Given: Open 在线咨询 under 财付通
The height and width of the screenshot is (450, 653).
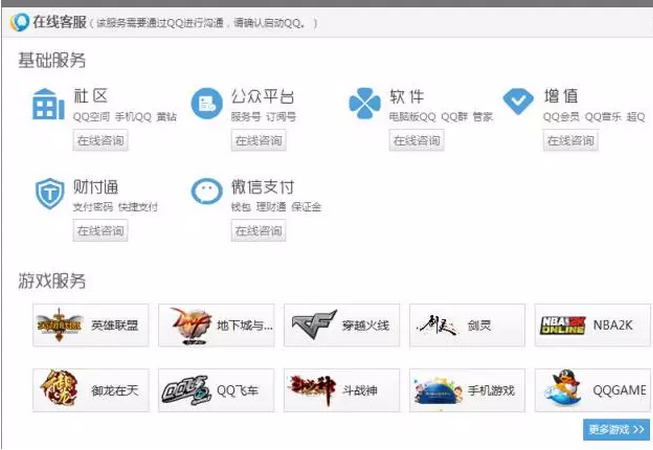Looking at the screenshot, I should click(100, 231).
